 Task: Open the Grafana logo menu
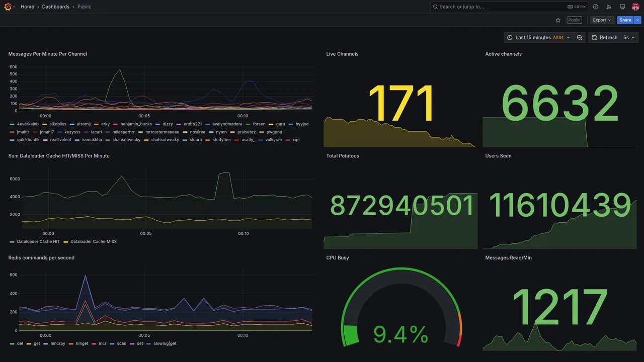click(x=8, y=7)
